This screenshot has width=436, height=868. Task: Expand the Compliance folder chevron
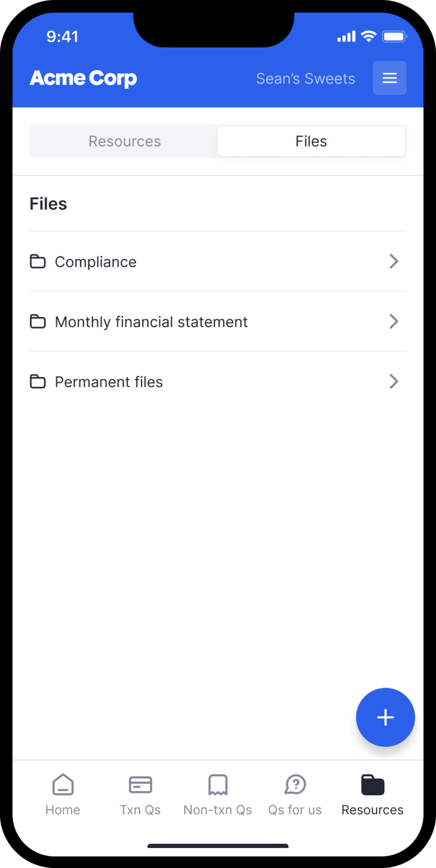tap(394, 261)
